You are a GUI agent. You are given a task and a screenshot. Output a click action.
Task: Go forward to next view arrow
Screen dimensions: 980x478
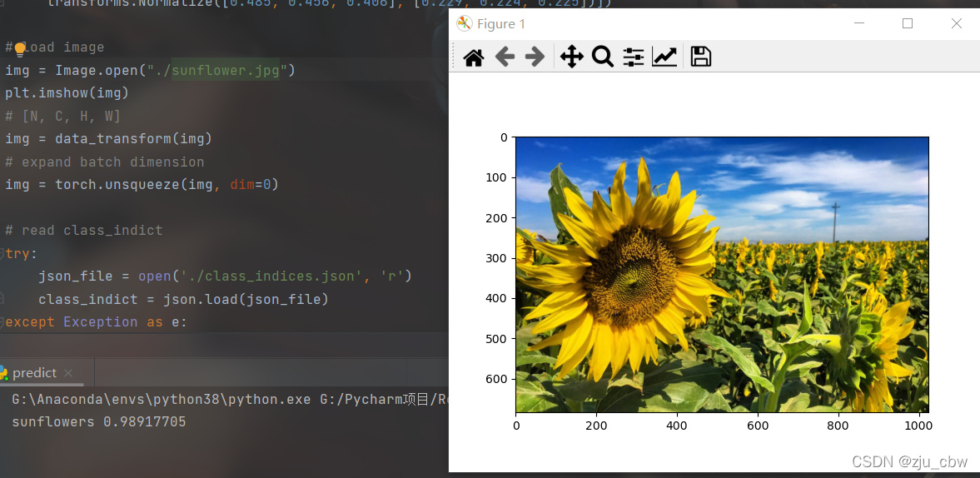[x=535, y=57]
